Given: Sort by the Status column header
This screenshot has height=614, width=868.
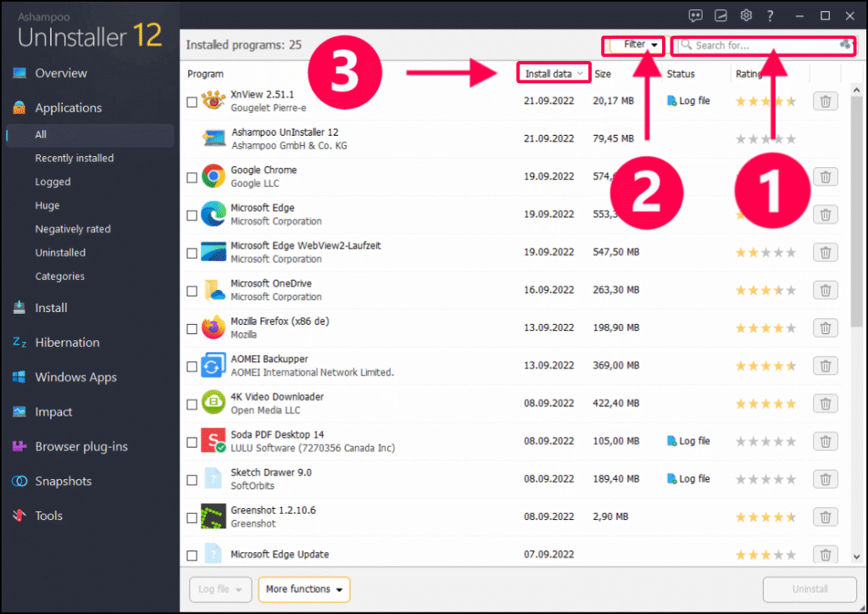Looking at the screenshot, I should coord(681,74).
